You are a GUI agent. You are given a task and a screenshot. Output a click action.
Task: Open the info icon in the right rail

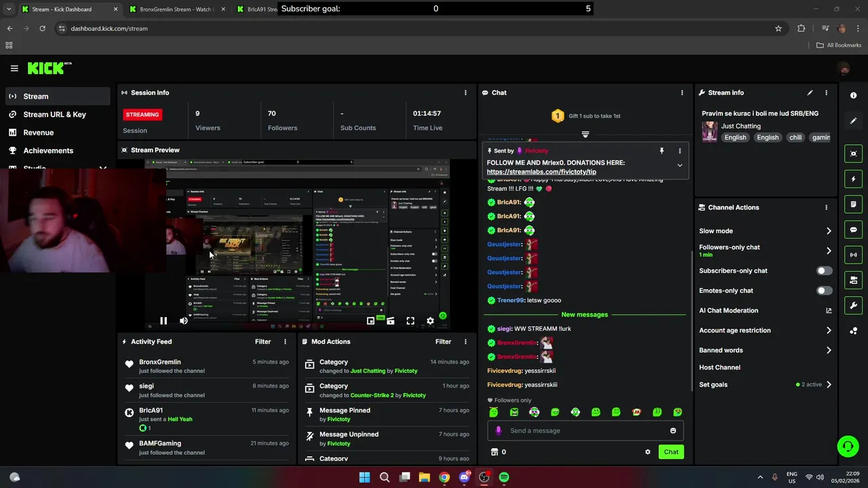click(x=854, y=96)
